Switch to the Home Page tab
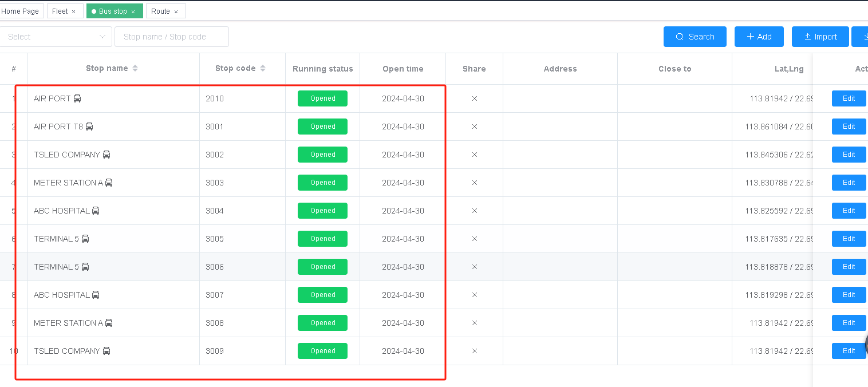The height and width of the screenshot is (387, 868). (x=21, y=11)
